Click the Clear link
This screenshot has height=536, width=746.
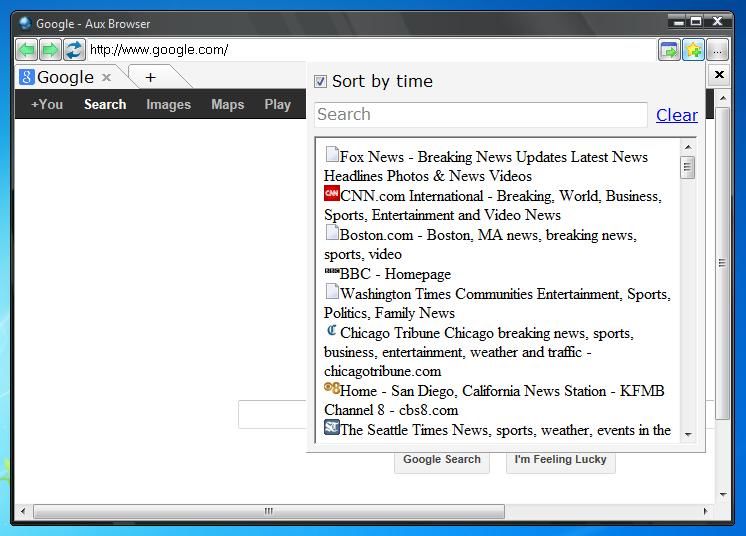tap(677, 115)
